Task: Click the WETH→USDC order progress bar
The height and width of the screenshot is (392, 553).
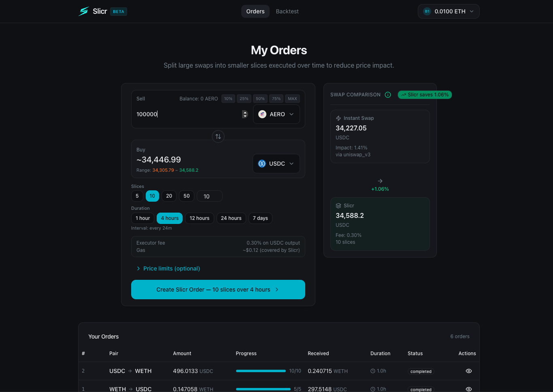Action: pyautogui.click(x=263, y=389)
